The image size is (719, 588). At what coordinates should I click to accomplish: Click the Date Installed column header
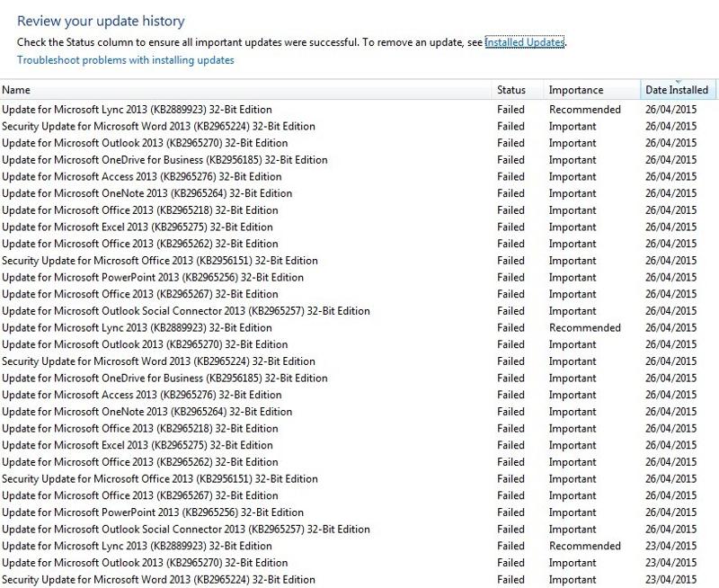point(678,90)
